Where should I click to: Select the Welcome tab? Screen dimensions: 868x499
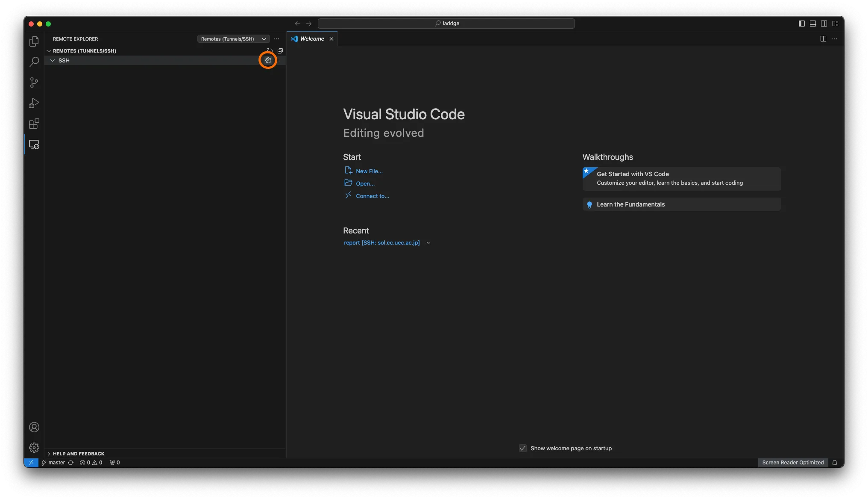tap(312, 39)
